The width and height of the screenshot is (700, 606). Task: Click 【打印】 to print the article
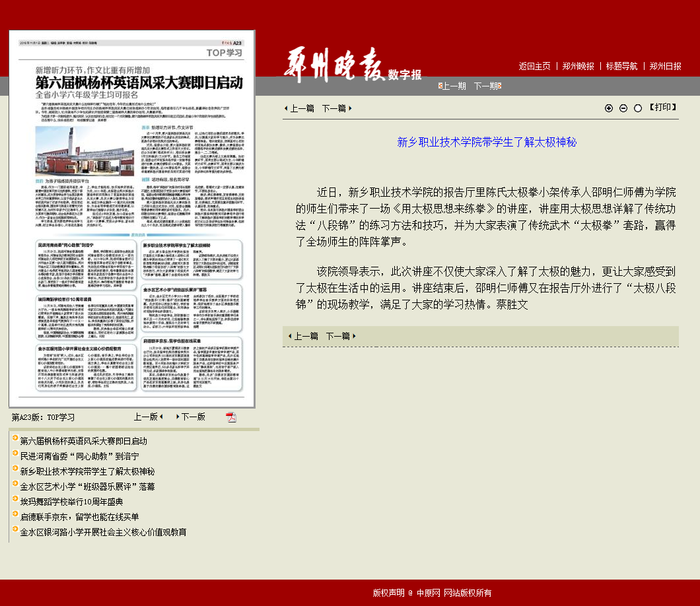tap(662, 108)
